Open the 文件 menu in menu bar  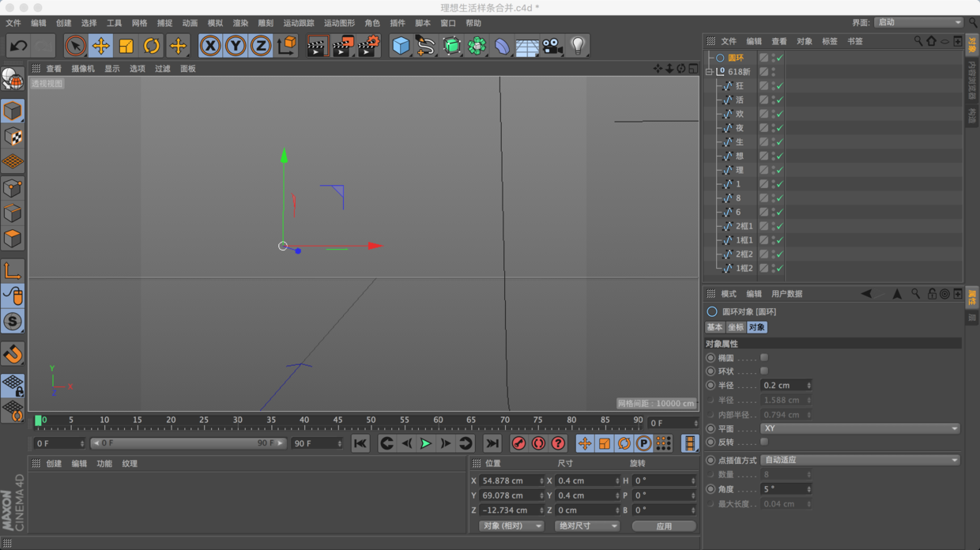[x=13, y=23]
